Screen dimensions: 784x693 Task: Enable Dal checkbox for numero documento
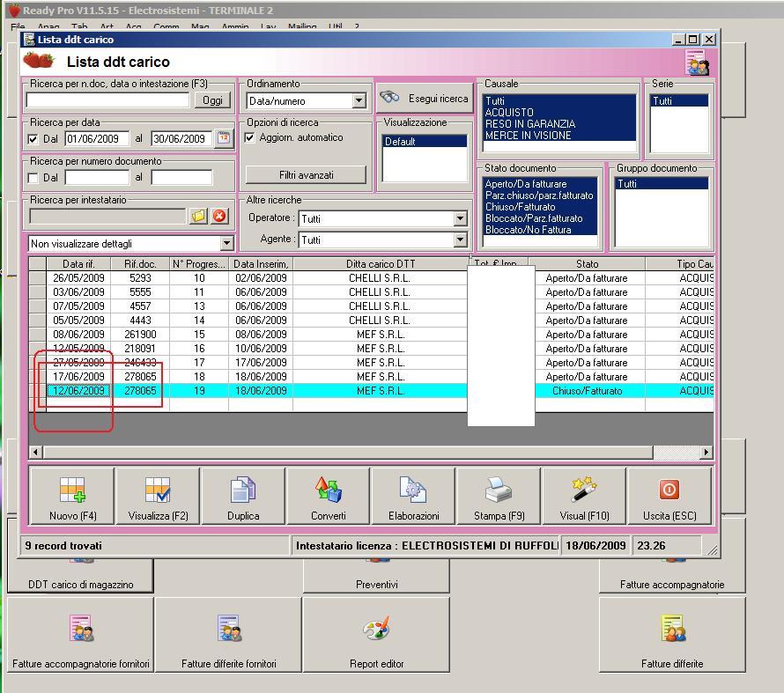[x=33, y=178]
